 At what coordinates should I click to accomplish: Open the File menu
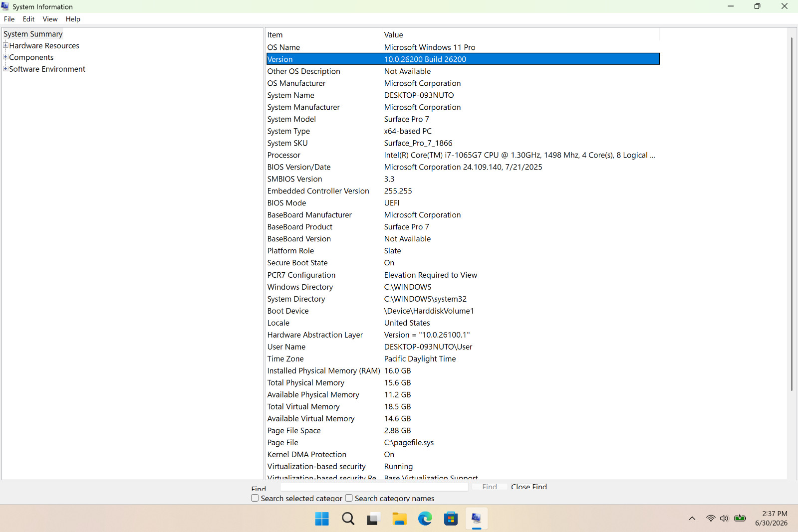pos(9,19)
